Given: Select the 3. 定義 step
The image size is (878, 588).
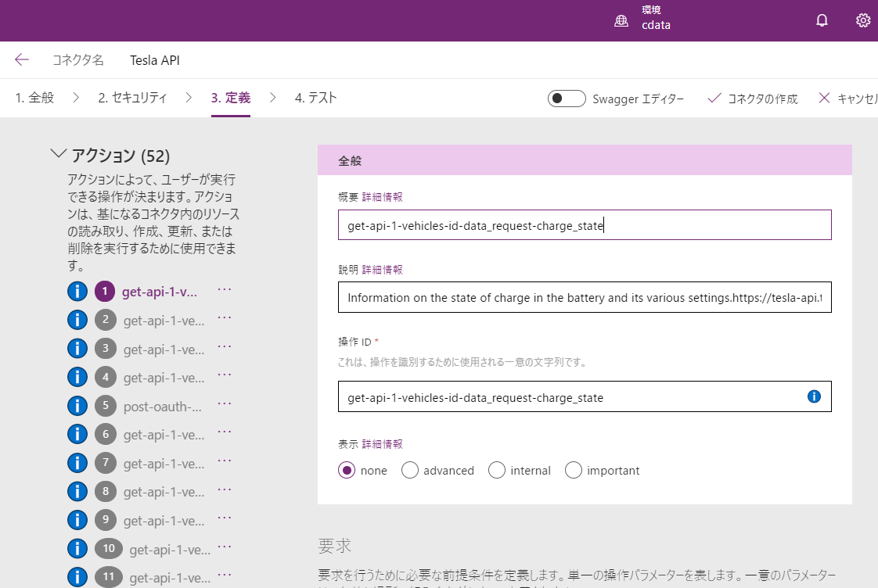Looking at the screenshot, I should pos(231,98).
